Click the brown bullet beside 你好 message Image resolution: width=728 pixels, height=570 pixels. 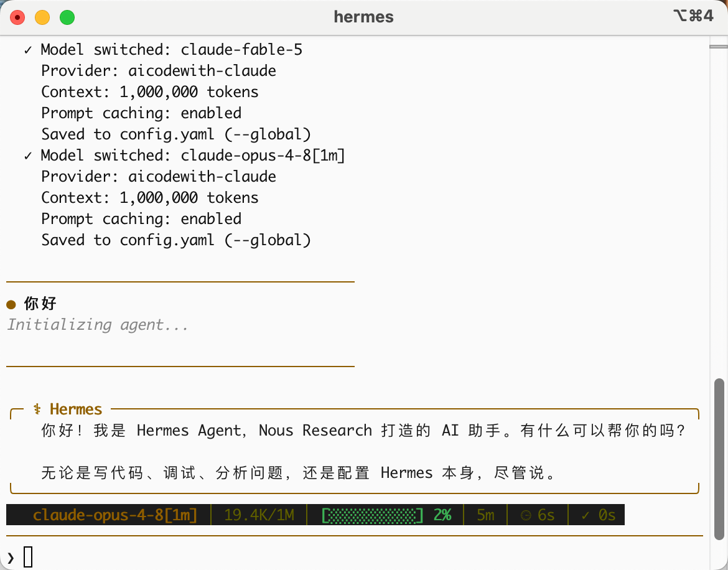coord(11,304)
